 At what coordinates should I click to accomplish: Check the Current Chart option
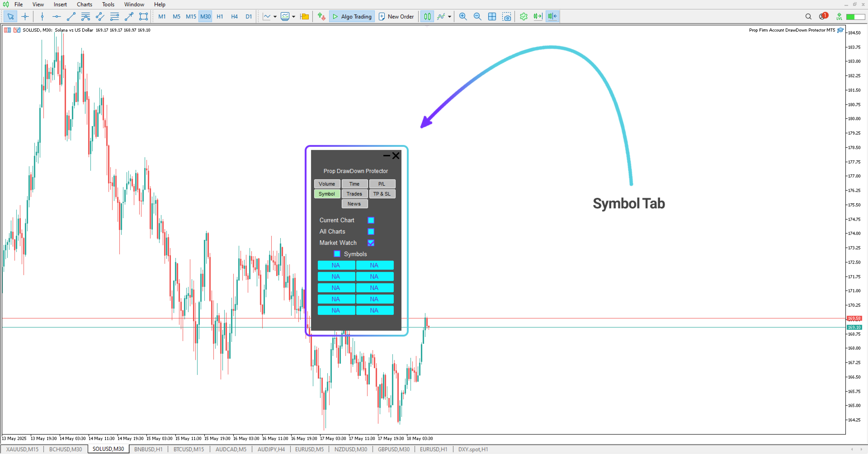(371, 220)
